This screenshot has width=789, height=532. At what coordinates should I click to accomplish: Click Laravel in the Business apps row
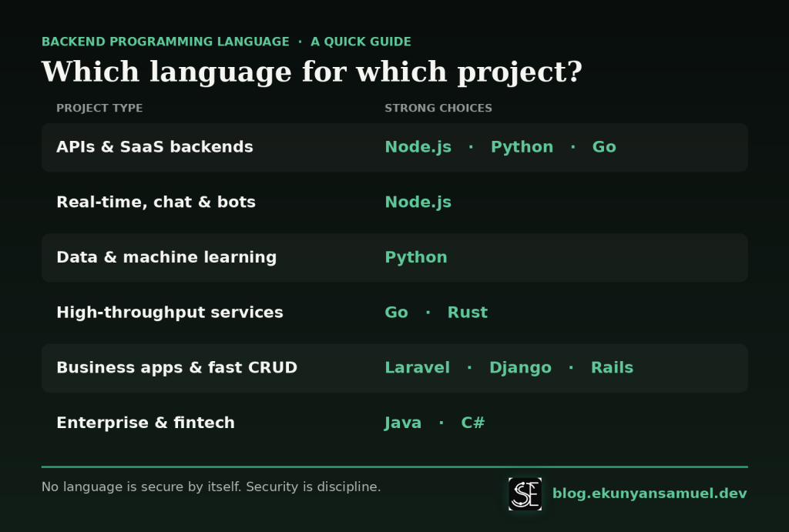coord(417,367)
